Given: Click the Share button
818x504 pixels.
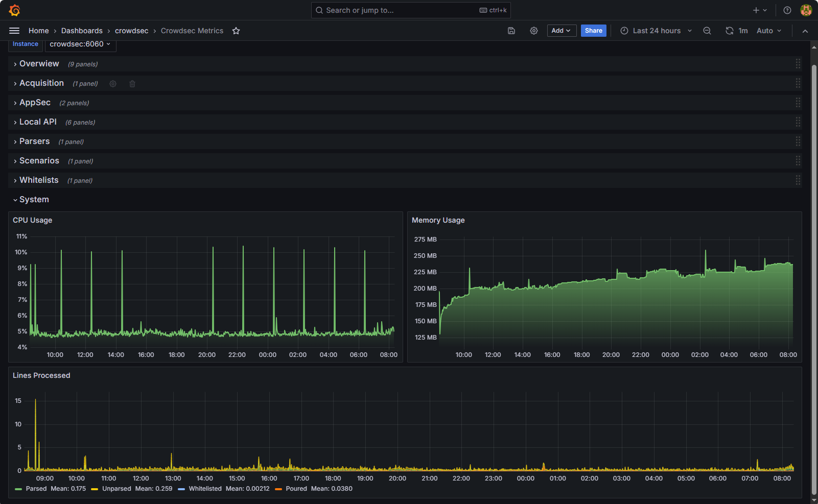Looking at the screenshot, I should pyautogui.click(x=593, y=31).
